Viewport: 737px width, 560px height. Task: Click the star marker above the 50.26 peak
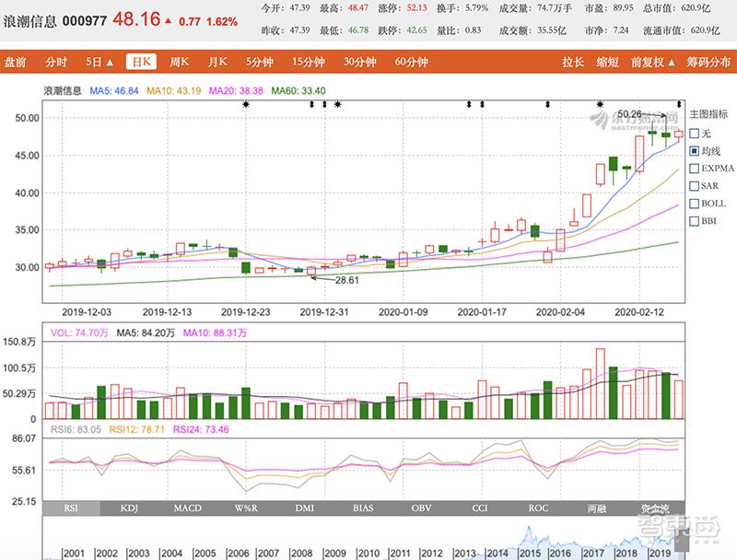[600, 104]
